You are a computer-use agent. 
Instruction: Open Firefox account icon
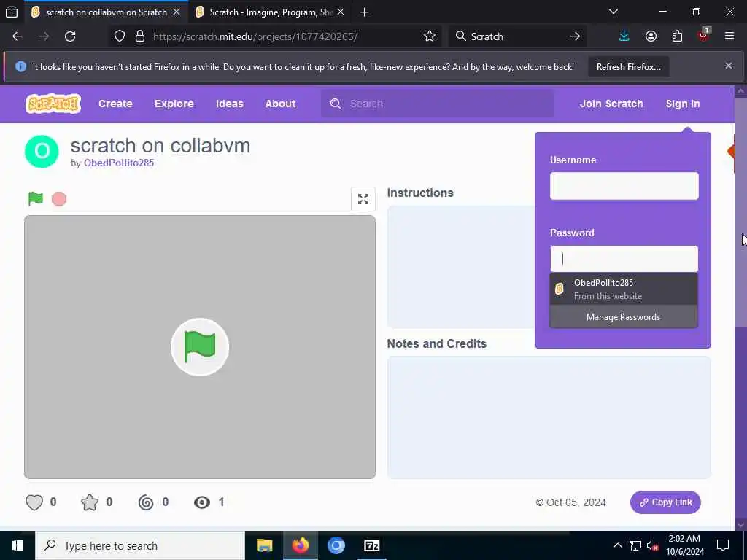[651, 36]
